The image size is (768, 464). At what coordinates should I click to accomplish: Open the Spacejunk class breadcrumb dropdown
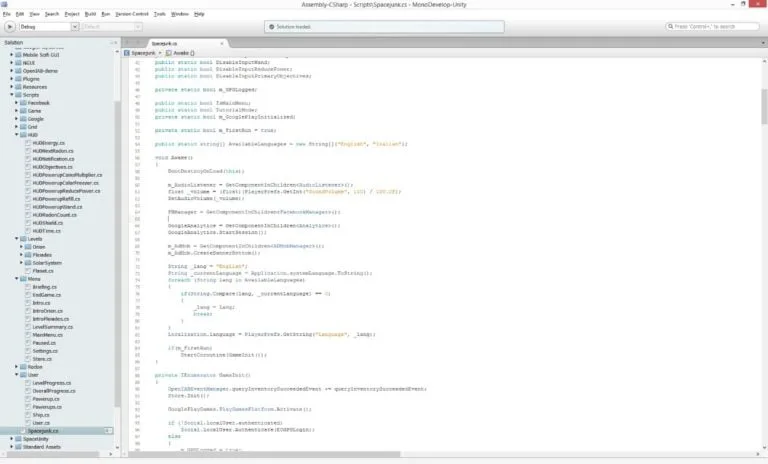pyautogui.click(x=143, y=53)
